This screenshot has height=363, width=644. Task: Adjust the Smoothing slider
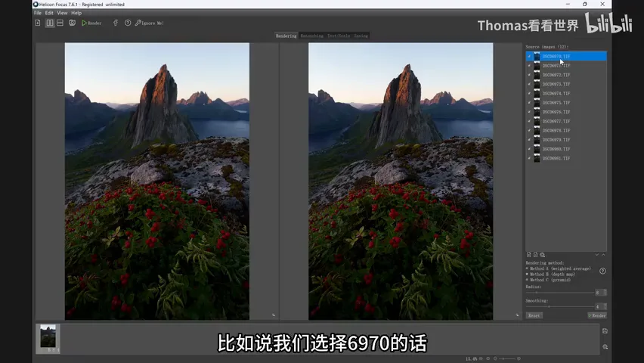pyautogui.click(x=560, y=306)
